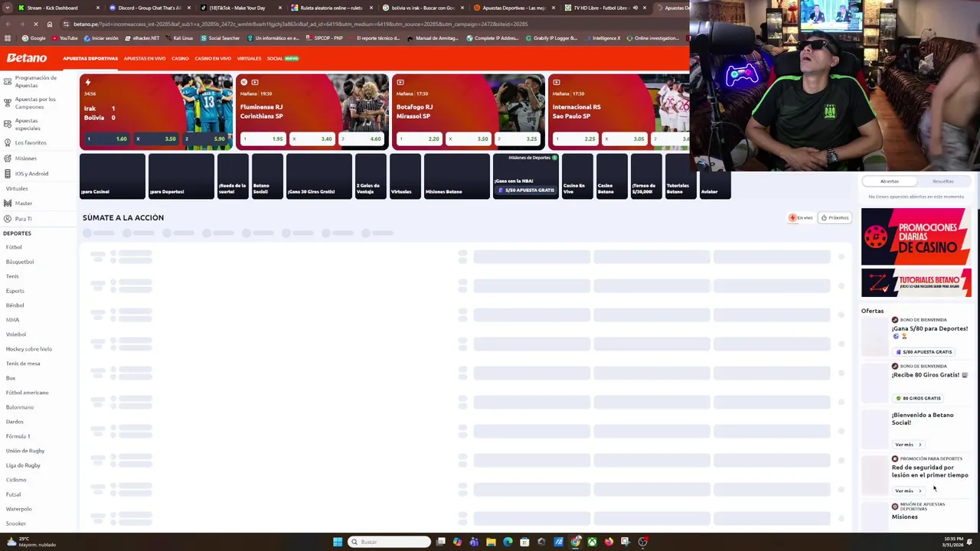Open the Tutoriales Betano banner

click(x=916, y=282)
